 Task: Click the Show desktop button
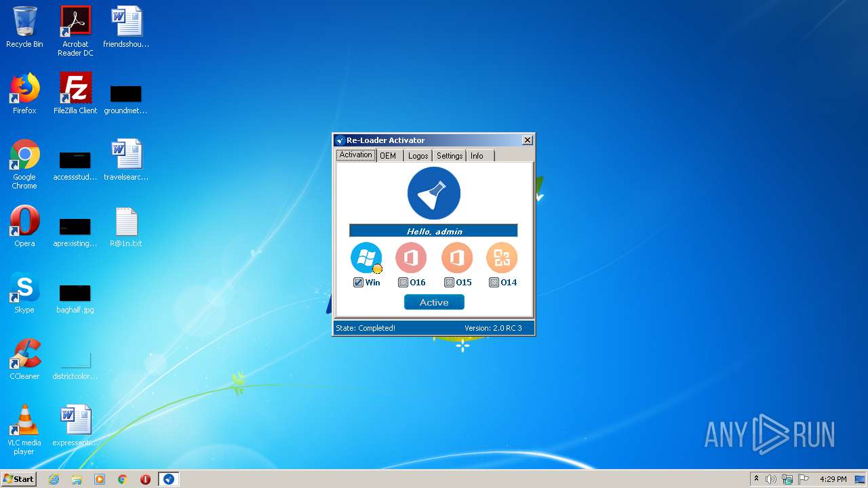pos(861,479)
